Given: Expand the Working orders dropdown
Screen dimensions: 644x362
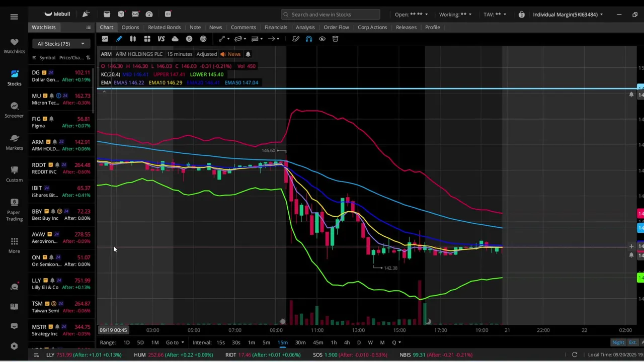Looking at the screenshot, I should click(455, 14).
